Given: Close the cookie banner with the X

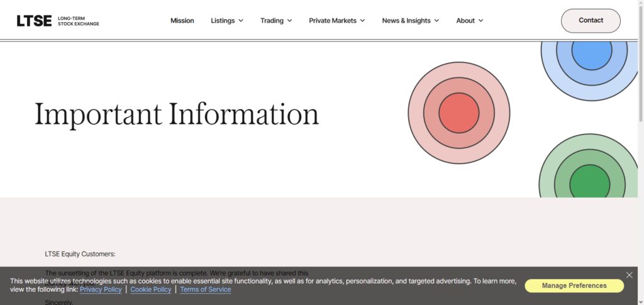Looking at the screenshot, I should [x=629, y=275].
